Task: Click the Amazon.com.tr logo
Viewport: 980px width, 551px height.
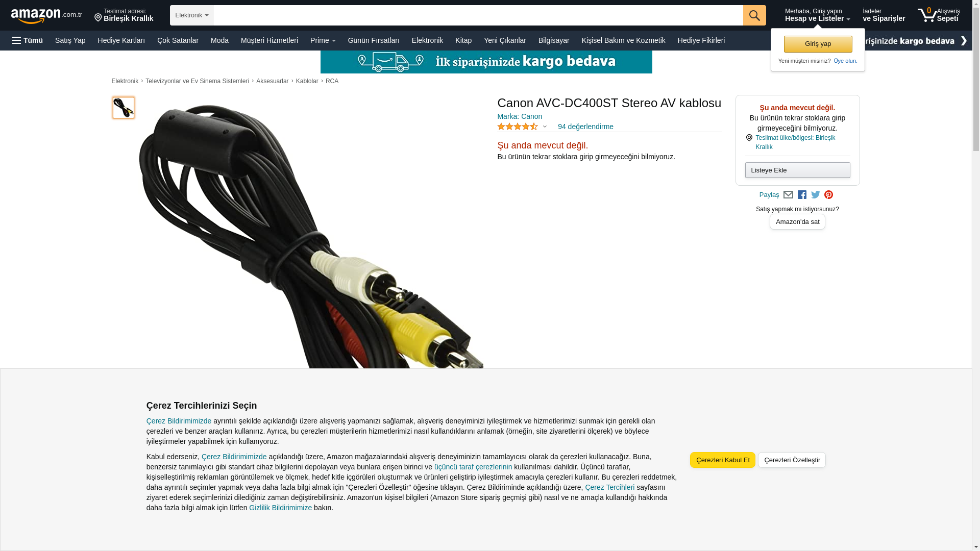Action: [46, 16]
